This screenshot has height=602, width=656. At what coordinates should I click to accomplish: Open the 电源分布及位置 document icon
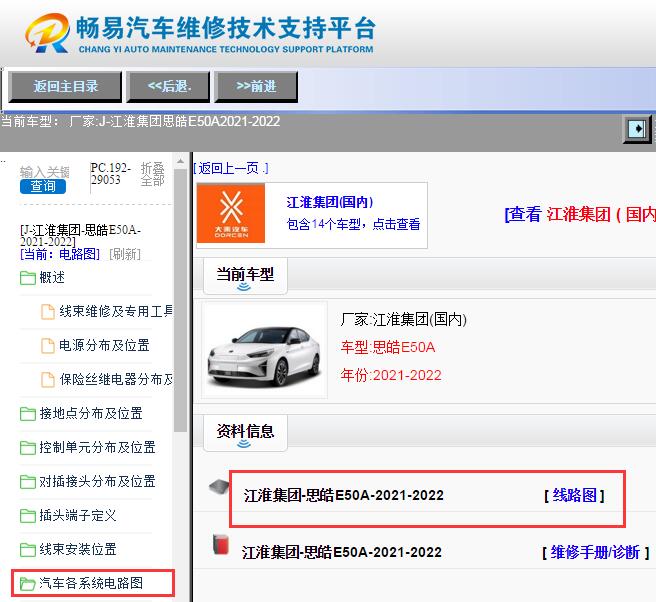tap(48, 346)
